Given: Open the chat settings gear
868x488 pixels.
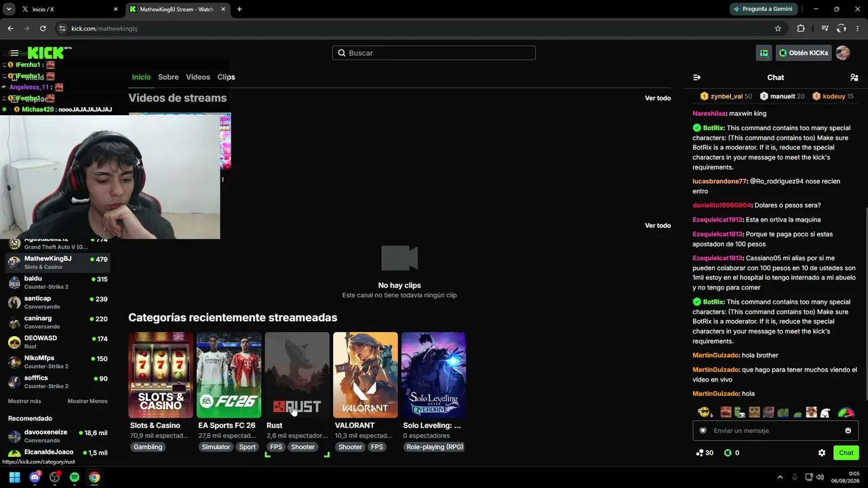Looking at the screenshot, I should pyautogui.click(x=822, y=453).
